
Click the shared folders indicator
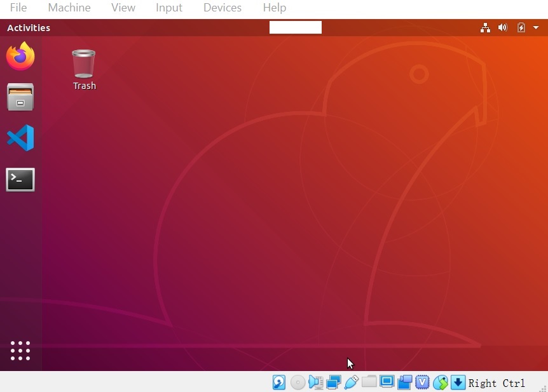pos(369,382)
